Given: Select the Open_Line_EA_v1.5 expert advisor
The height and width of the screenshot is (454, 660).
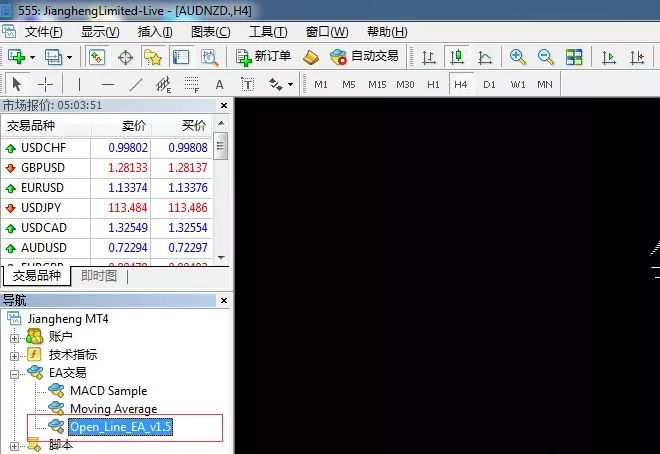Looking at the screenshot, I should click(x=120, y=427).
